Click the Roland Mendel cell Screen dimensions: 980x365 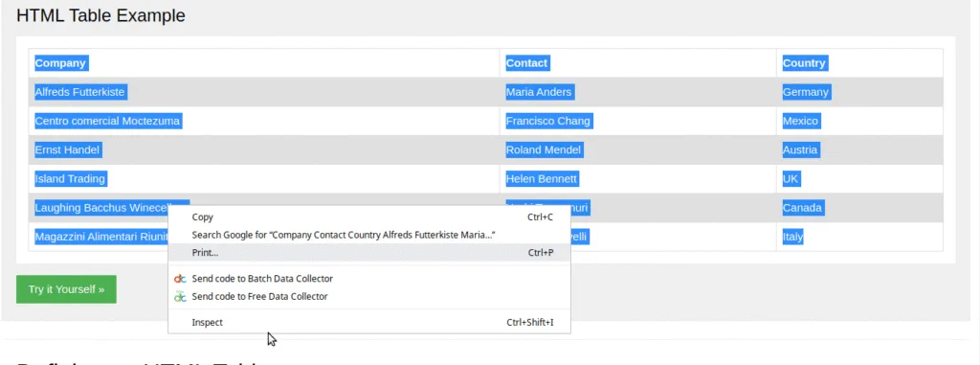coord(544,150)
